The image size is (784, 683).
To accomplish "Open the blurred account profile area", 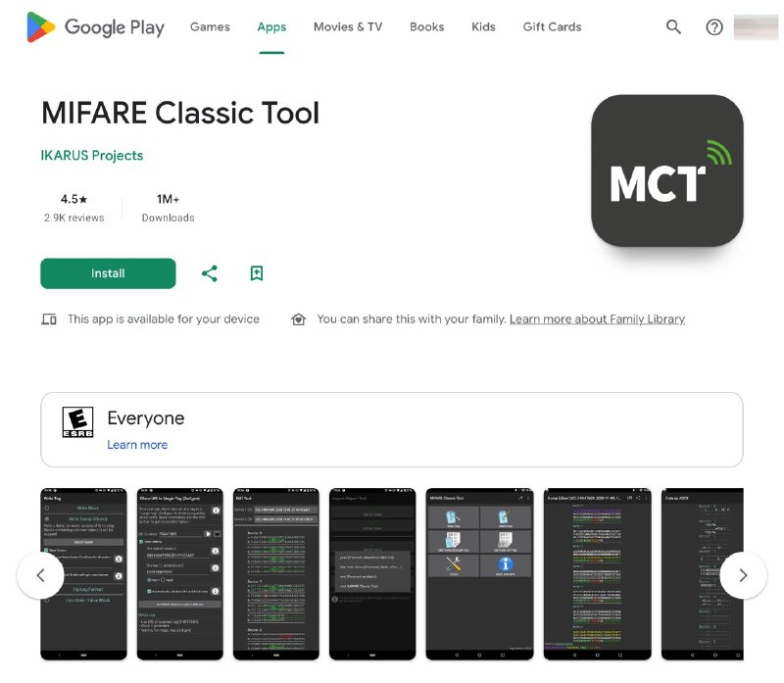I will pyautogui.click(x=756, y=27).
